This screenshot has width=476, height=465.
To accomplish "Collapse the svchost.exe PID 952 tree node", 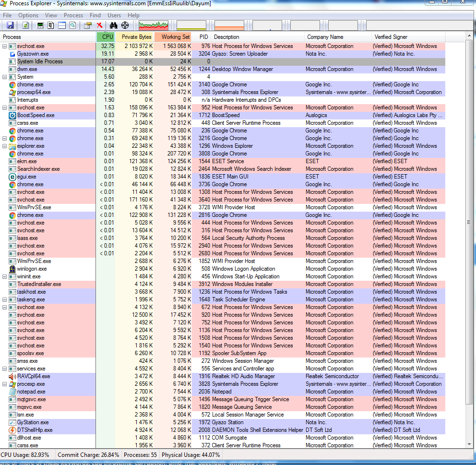I will pyautogui.click(x=4, y=108).
